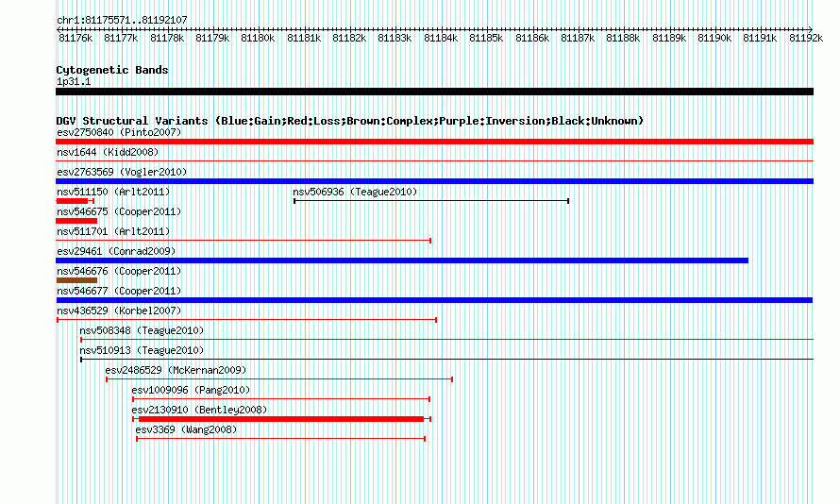Open esv2130910 (Bentley2008) label

(x=199, y=410)
